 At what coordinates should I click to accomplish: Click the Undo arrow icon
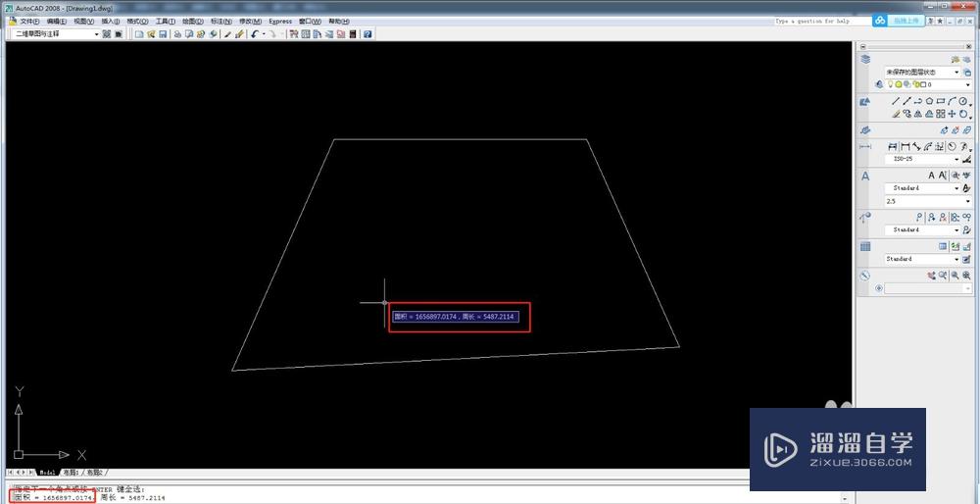(x=255, y=33)
